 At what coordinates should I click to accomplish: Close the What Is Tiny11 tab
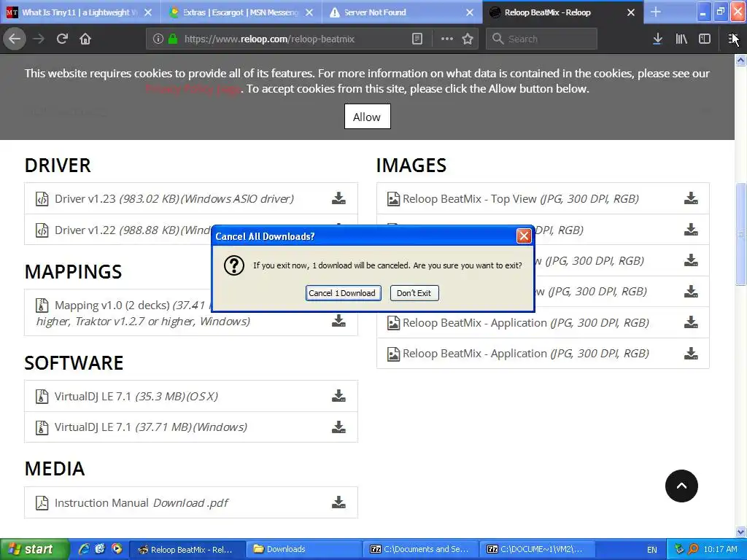148,12
